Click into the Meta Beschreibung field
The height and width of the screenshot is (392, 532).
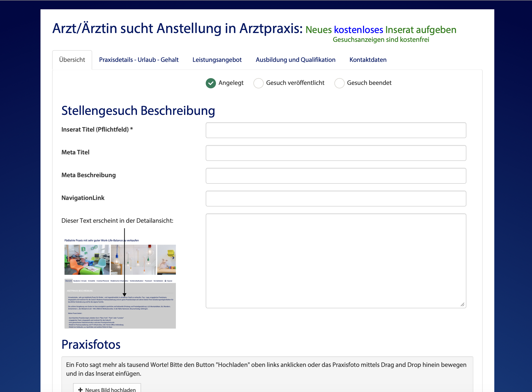click(336, 176)
